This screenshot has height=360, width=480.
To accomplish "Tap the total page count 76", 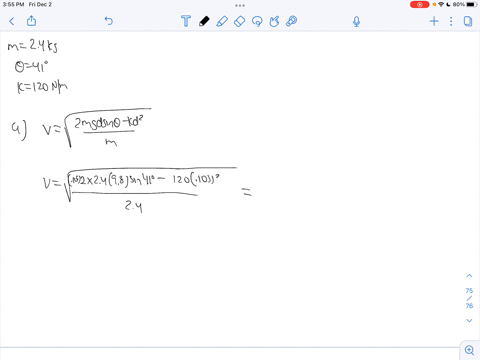I will coord(469,306).
